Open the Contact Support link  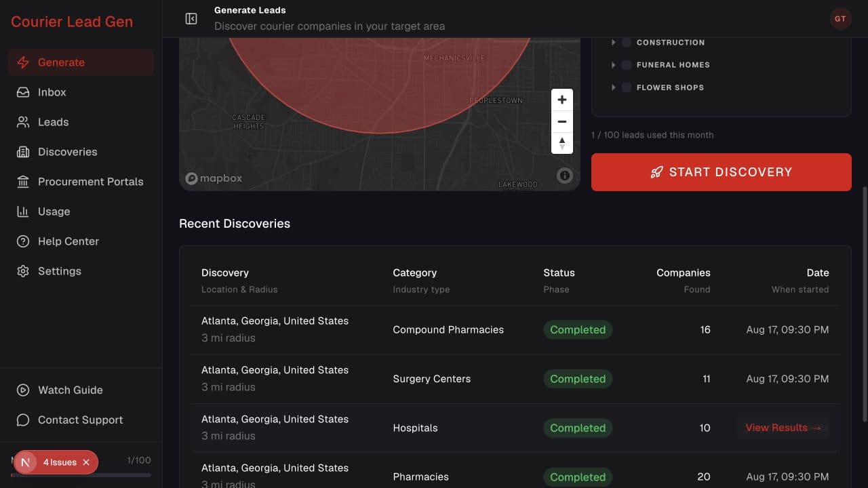[81, 420]
